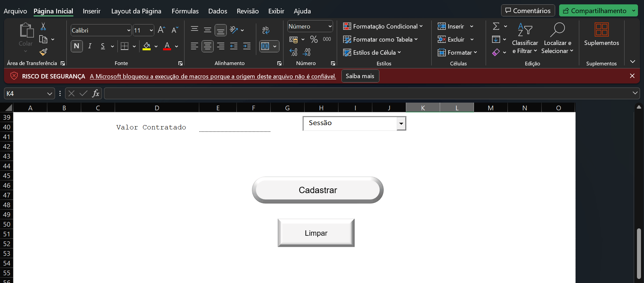Click the wrap text icon
Image resolution: width=644 pixels, height=283 pixels.
tap(266, 30)
